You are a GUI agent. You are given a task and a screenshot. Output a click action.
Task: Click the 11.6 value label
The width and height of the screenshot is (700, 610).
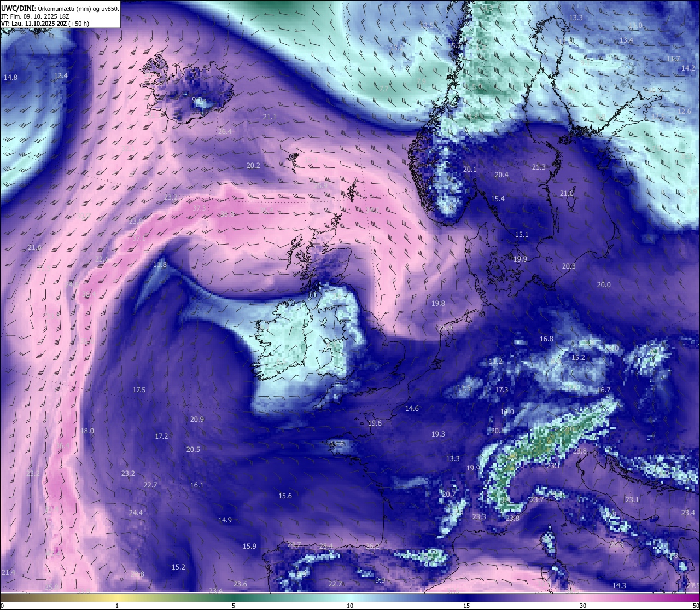click(337, 444)
